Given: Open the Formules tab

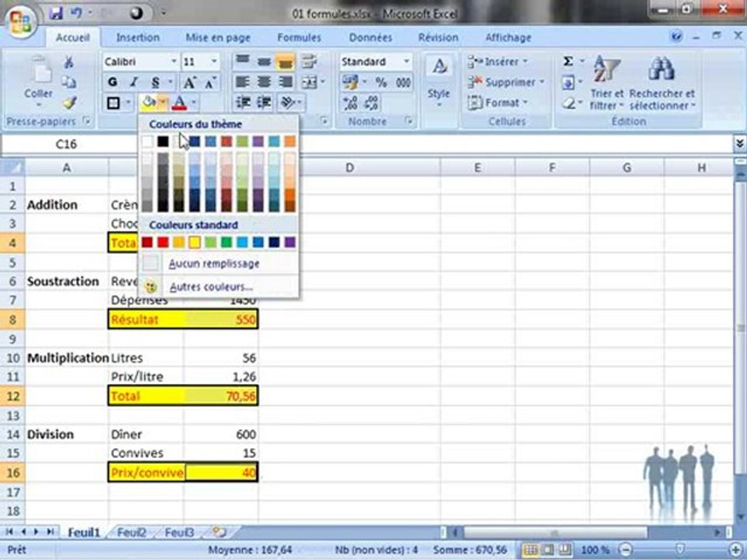Looking at the screenshot, I should click(299, 37).
